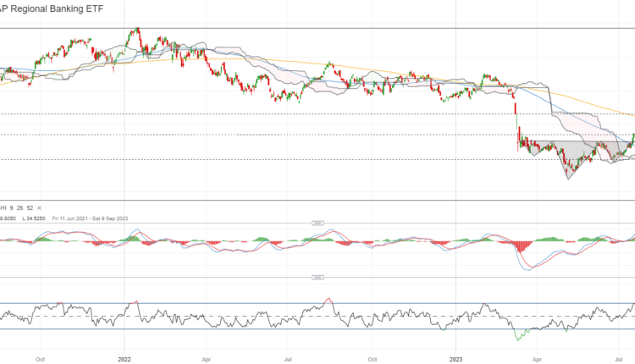Click the upper blue RSI overbought line
635x364 pixels.
[x=254, y=303]
